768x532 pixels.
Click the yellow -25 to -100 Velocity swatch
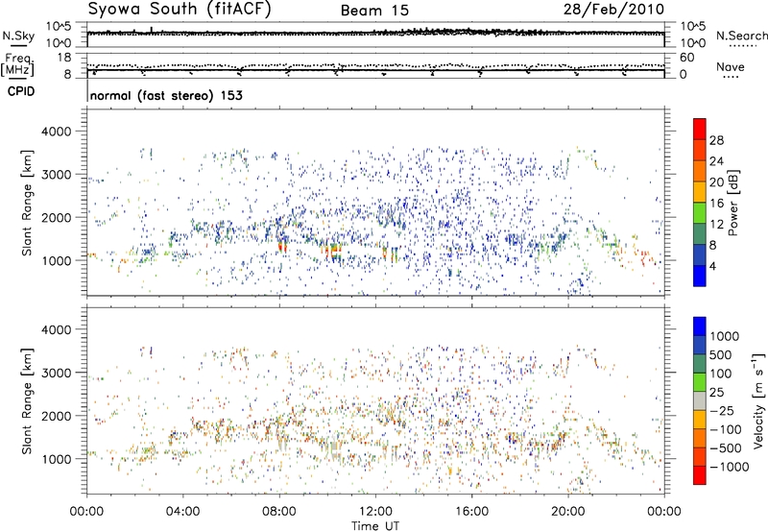pos(700,420)
